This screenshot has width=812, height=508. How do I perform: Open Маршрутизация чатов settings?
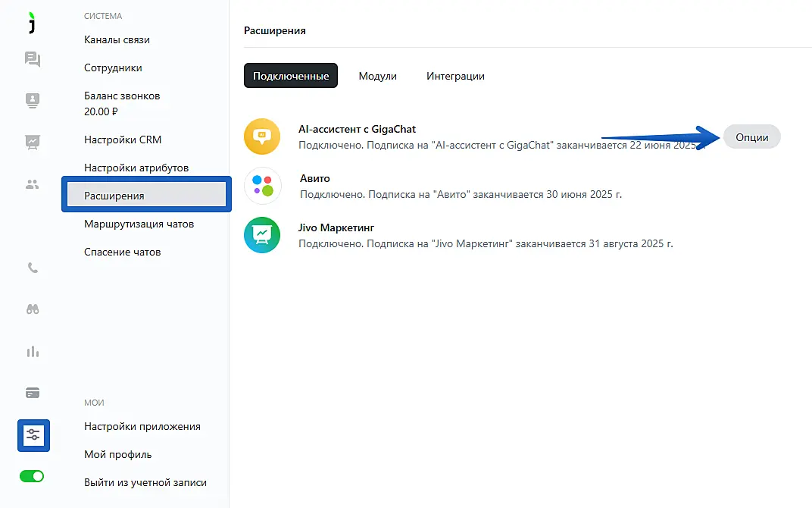139,224
